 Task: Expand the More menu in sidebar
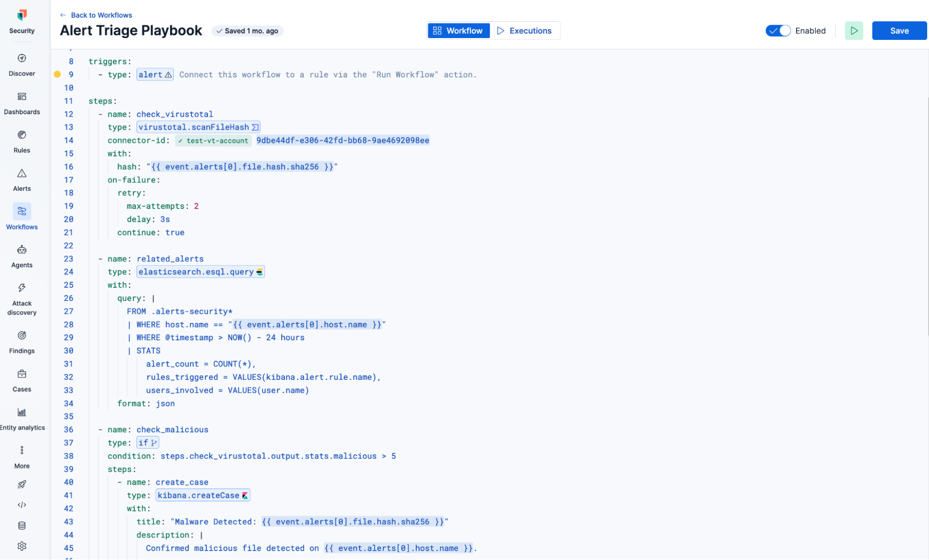point(22,457)
